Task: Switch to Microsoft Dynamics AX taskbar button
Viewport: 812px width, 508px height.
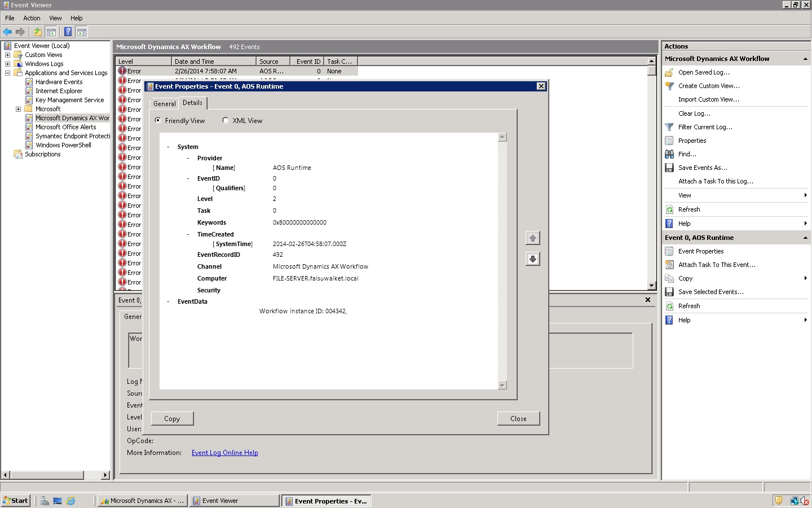Action: 142,501
